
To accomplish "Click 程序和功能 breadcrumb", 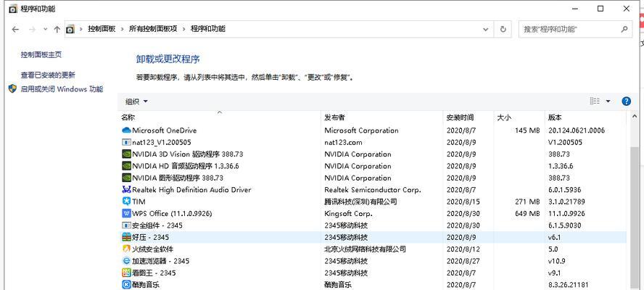I will (208, 29).
